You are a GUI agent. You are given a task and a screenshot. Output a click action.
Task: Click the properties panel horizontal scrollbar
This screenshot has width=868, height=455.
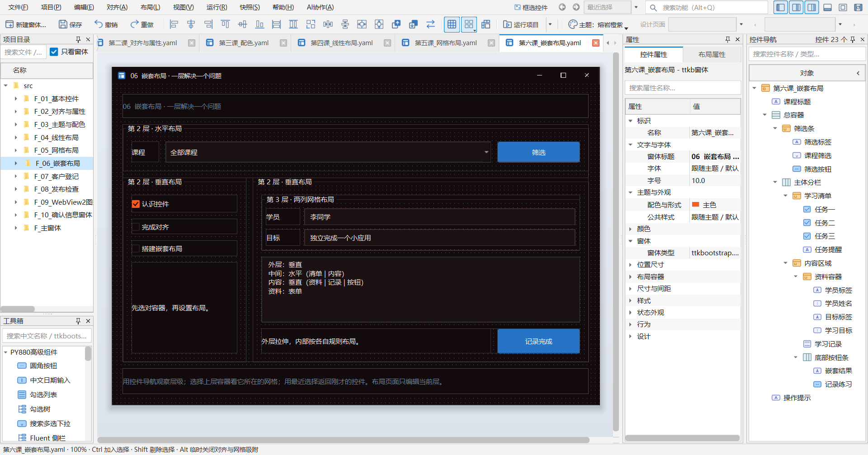click(682, 438)
